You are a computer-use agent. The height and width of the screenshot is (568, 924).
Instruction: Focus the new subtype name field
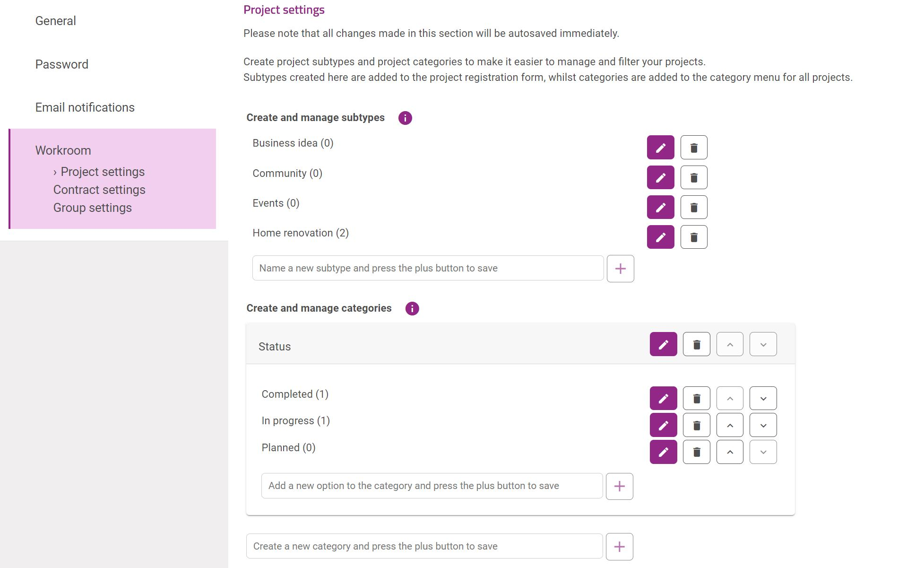pyautogui.click(x=428, y=268)
